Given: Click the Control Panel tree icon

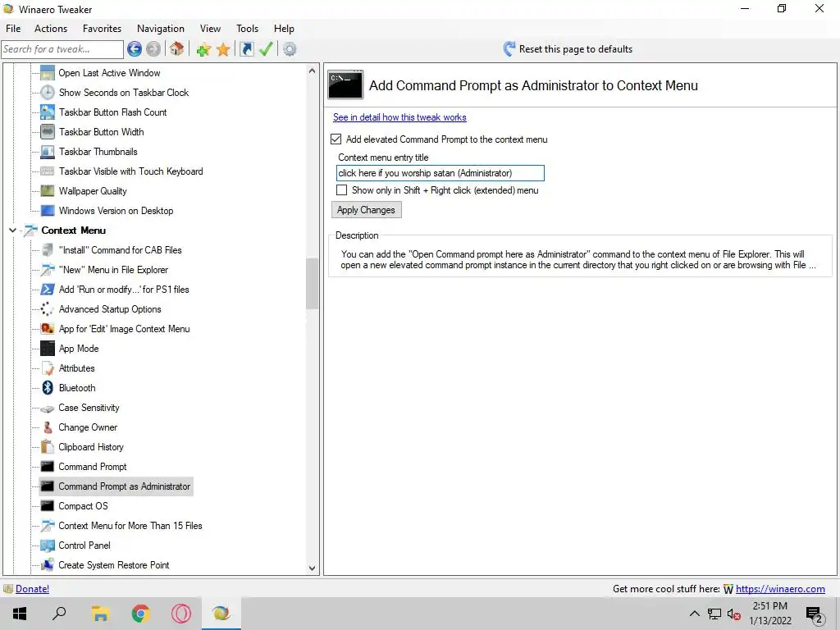Looking at the screenshot, I should (x=48, y=546).
